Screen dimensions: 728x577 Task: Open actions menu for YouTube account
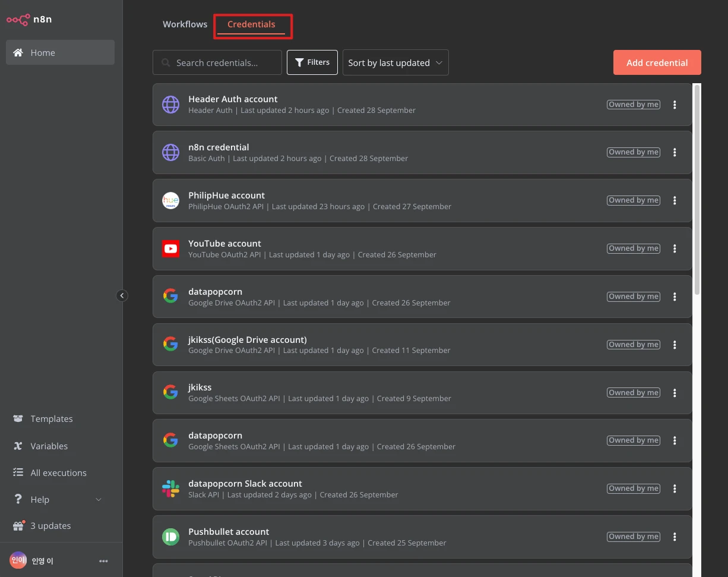pyautogui.click(x=675, y=249)
